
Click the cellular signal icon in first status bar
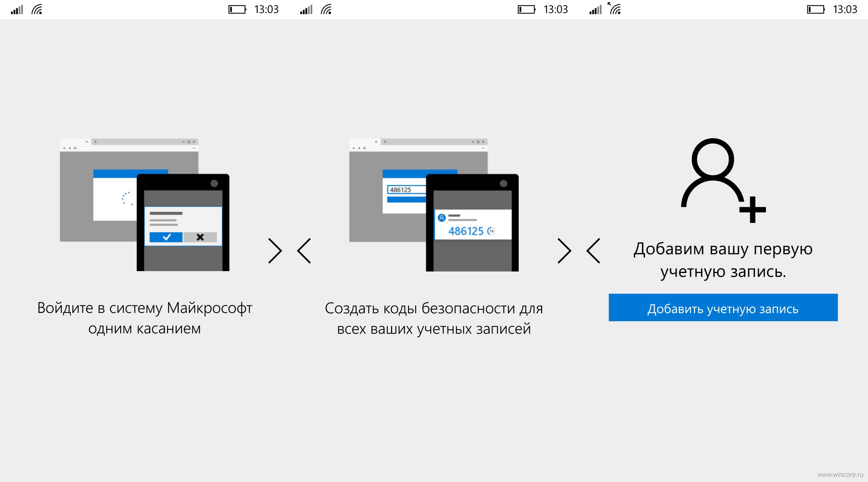[x=17, y=9]
